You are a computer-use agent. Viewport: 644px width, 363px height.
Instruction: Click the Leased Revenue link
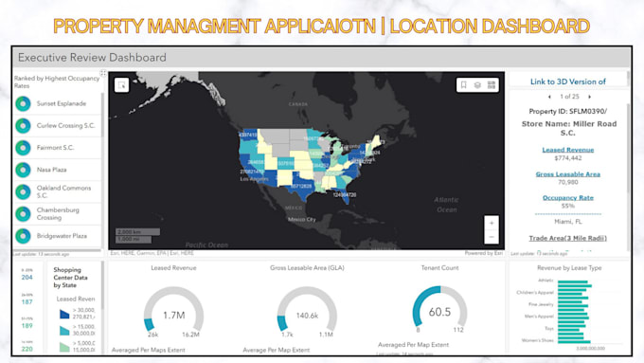(x=568, y=150)
